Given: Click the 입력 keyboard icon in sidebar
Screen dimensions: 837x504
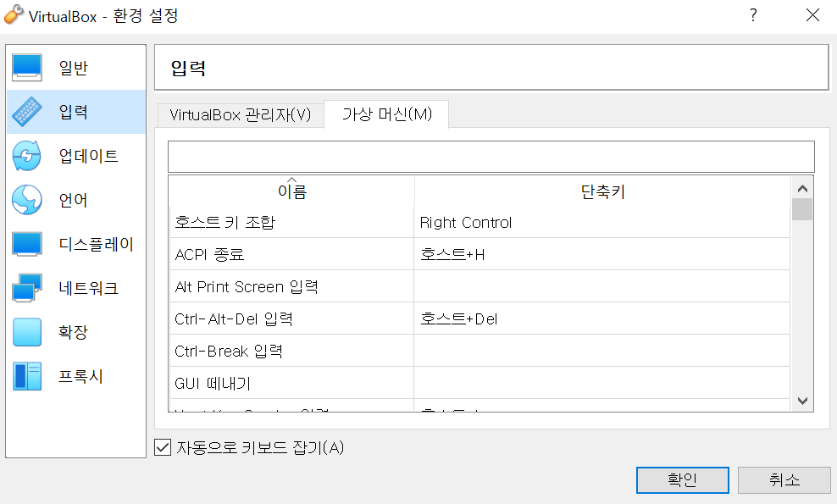Looking at the screenshot, I should (27, 112).
